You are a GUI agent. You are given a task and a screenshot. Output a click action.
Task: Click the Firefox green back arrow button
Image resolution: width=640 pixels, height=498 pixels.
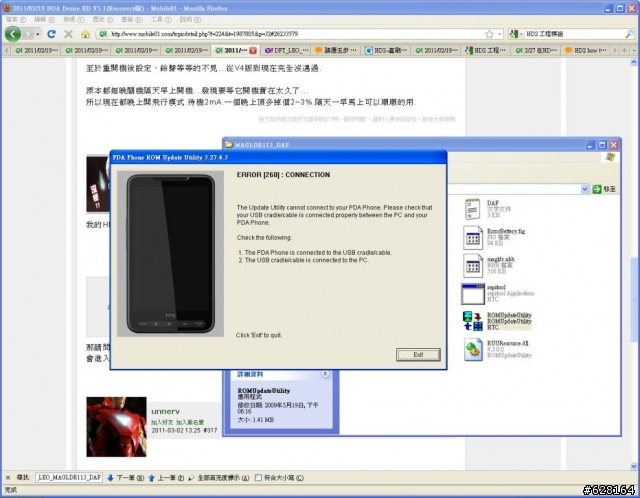[x=13, y=34]
